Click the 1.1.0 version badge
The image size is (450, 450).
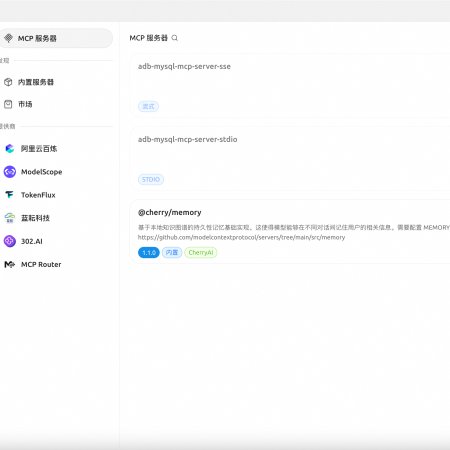point(149,253)
